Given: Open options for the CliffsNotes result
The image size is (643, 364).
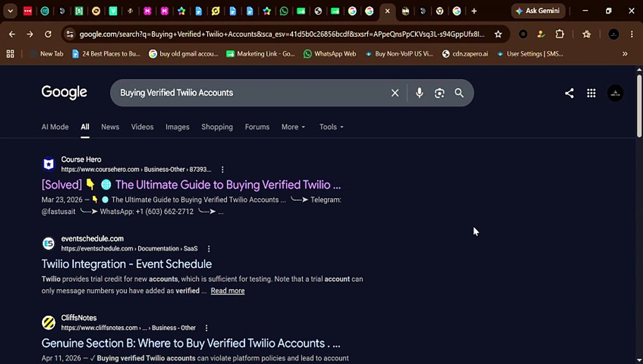Looking at the screenshot, I should (206, 328).
